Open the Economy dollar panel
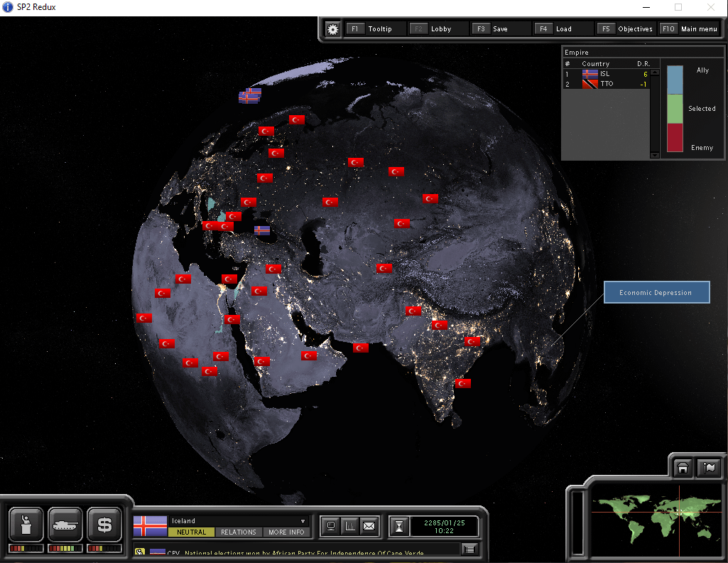 (x=104, y=525)
